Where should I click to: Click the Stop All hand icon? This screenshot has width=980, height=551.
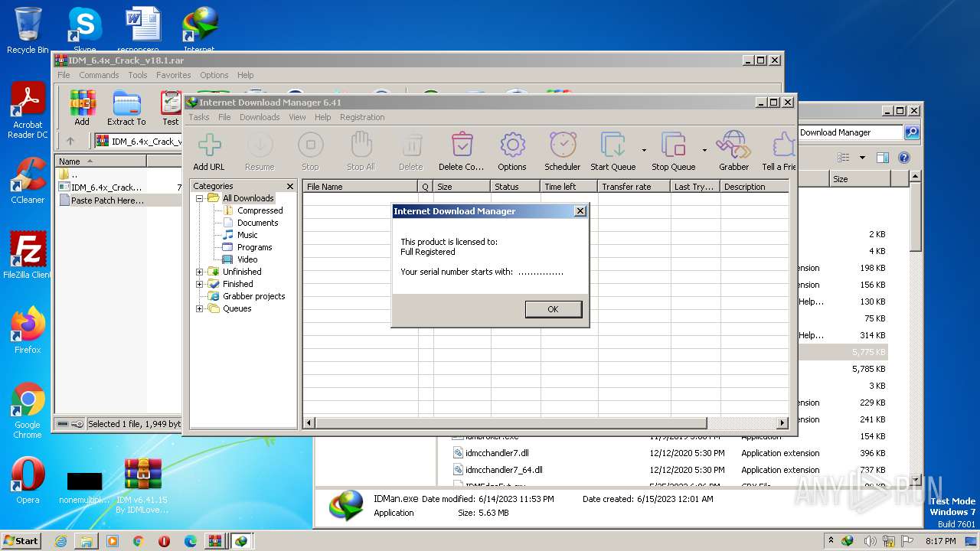pyautogui.click(x=361, y=145)
